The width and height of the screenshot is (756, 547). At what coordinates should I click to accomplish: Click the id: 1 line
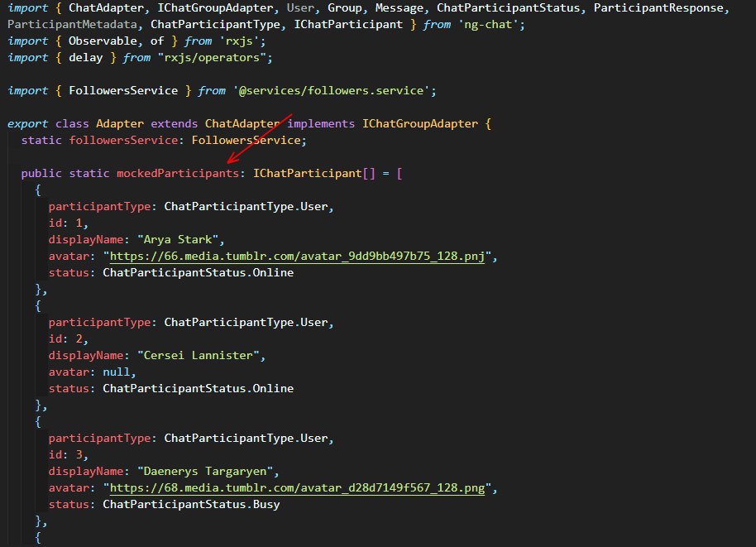point(69,223)
